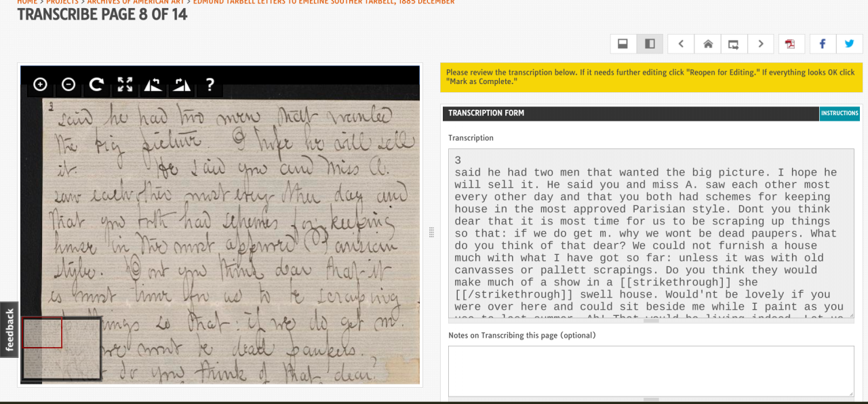
Task: Click the yellow review notice message
Action: (651, 77)
